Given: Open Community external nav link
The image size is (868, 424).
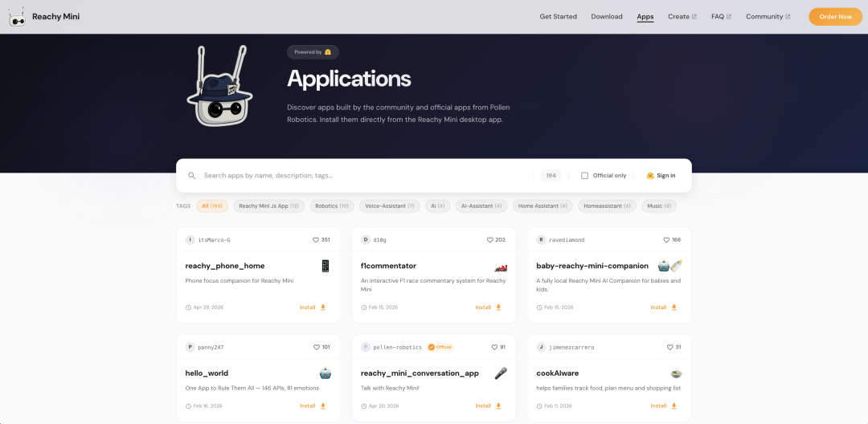Looking at the screenshot, I should coord(768,17).
